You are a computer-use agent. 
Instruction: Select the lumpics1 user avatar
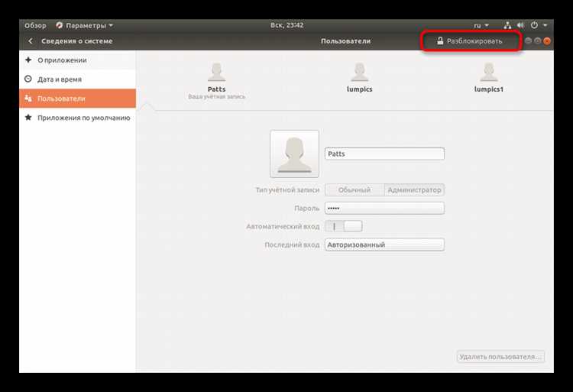click(489, 72)
